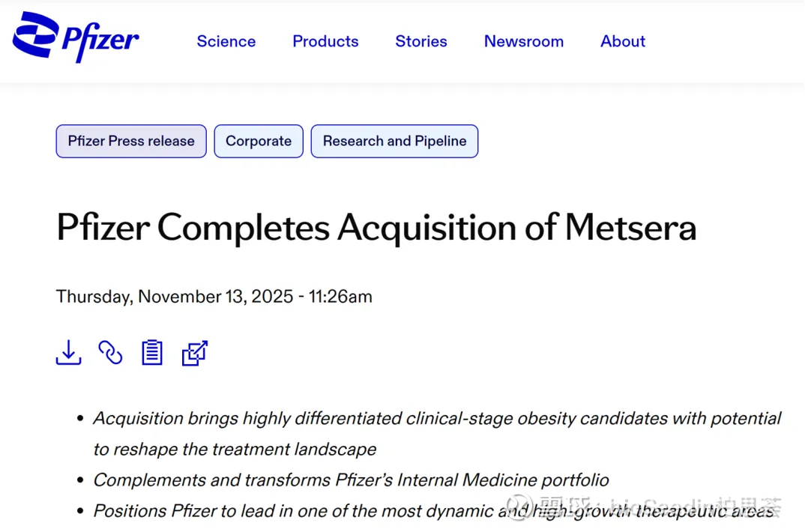Open the Science navigation menu
Screen dimensions: 805x532
226,42
